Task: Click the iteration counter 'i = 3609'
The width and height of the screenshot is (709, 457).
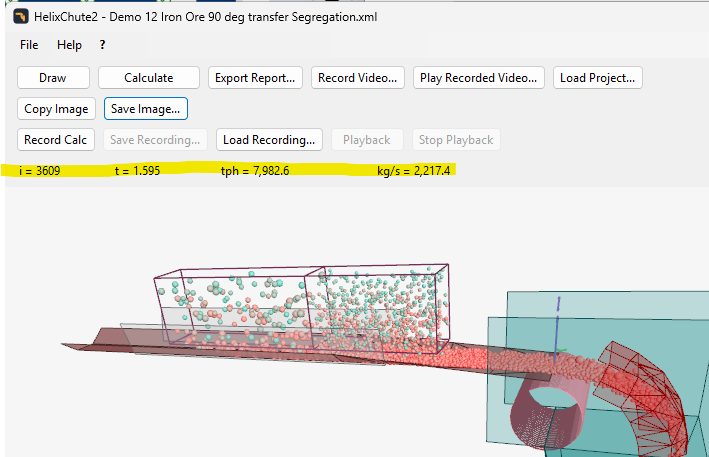Action: [x=39, y=171]
